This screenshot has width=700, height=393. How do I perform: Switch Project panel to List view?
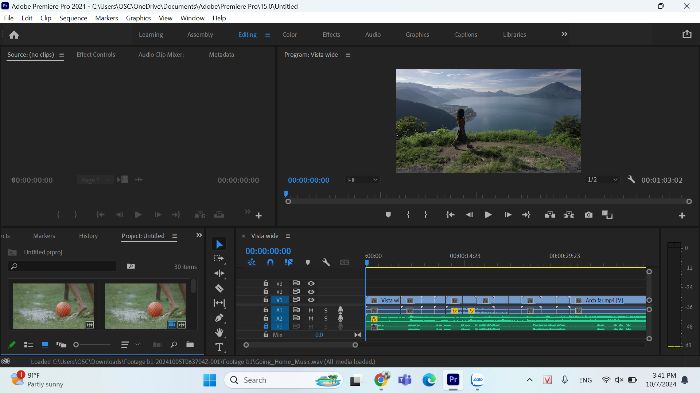click(x=29, y=344)
